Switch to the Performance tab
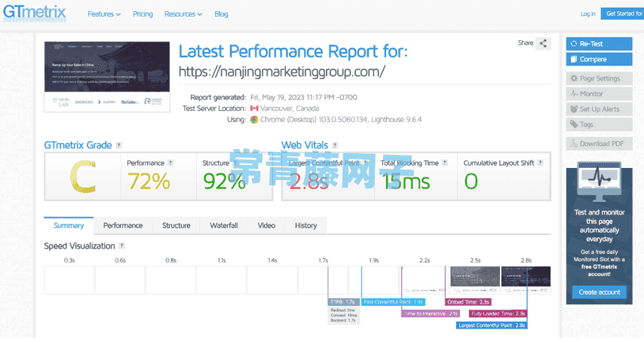This screenshot has width=644, height=339. [123, 225]
